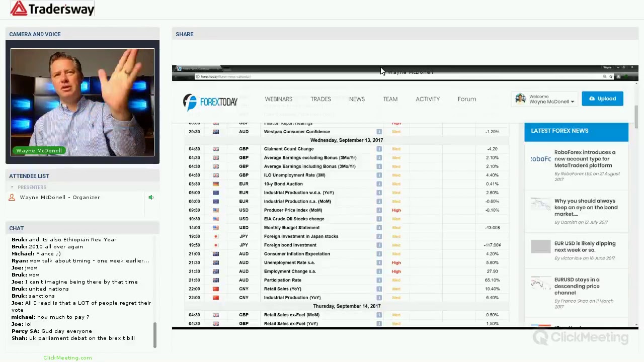Open the ACTIVITY menu
644x362 pixels.
pos(428,99)
